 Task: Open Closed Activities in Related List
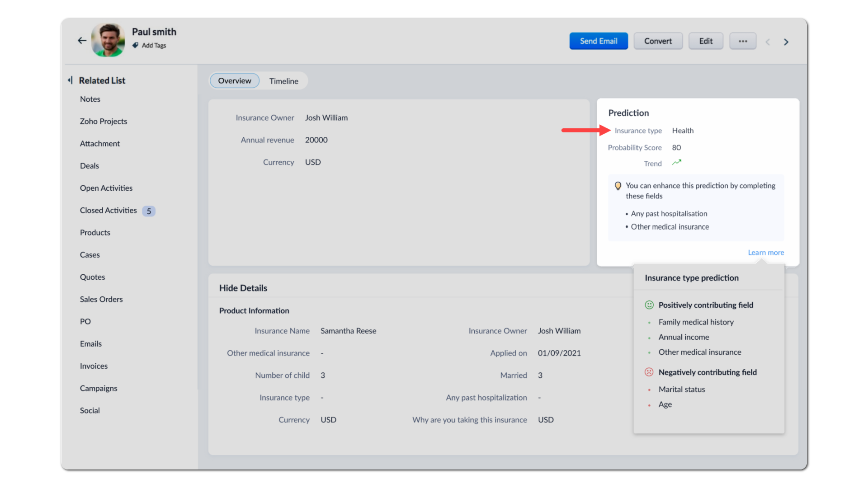(x=108, y=211)
